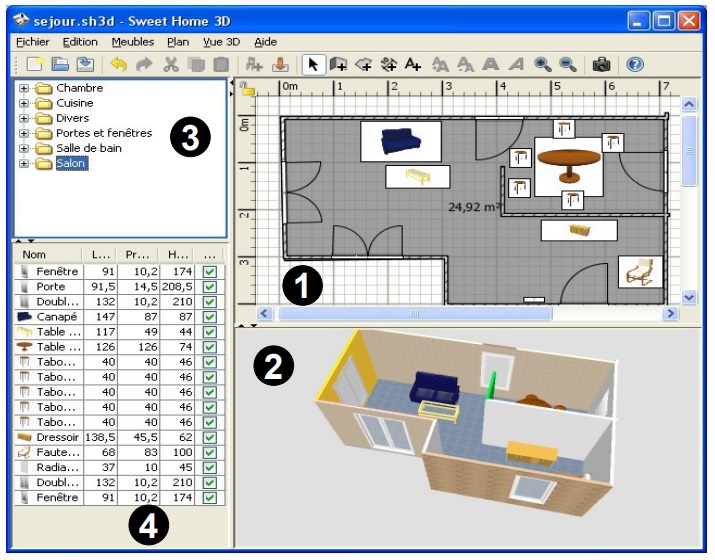Open the Meubles menu

(x=133, y=42)
